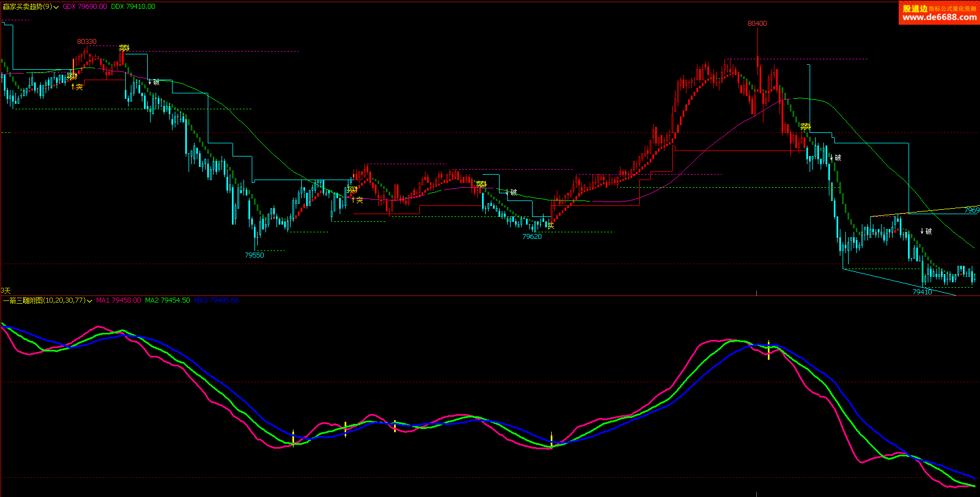Select the MA2 79454.50 legend label
This screenshot has width=980, height=497.
(167, 300)
